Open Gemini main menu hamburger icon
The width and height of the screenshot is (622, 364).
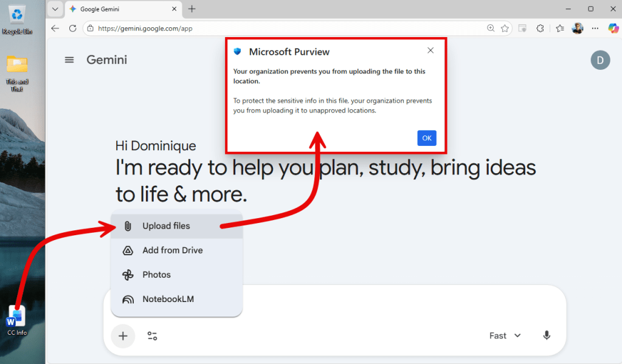[69, 60]
